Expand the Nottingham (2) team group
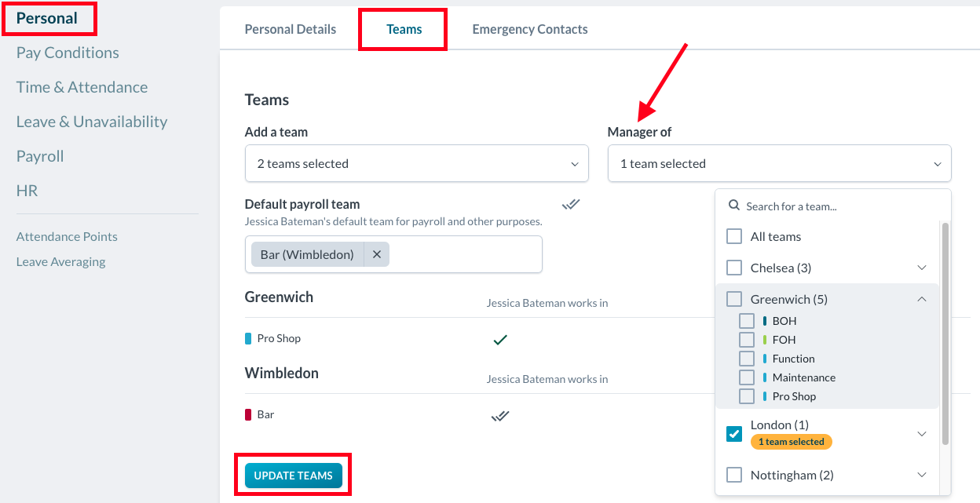 pos(922,475)
